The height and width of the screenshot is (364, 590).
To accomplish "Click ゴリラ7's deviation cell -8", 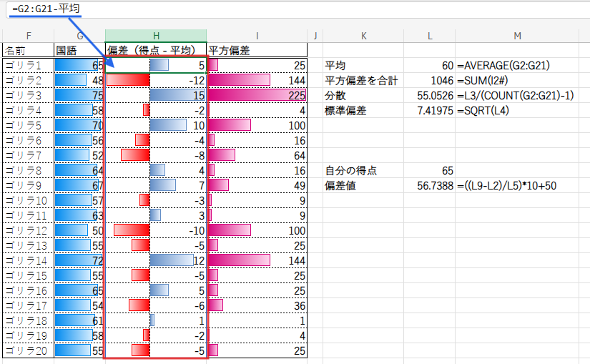I will tap(156, 155).
